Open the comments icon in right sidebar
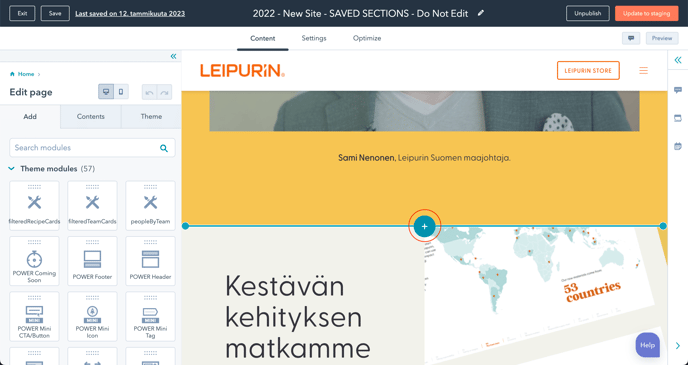This screenshot has width=688, height=365. (x=678, y=90)
